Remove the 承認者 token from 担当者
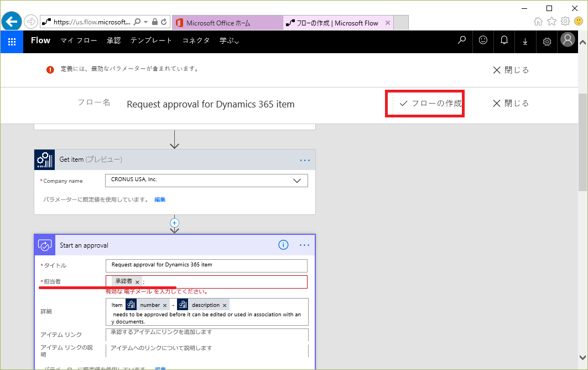This screenshot has width=588, height=370. 137,282
